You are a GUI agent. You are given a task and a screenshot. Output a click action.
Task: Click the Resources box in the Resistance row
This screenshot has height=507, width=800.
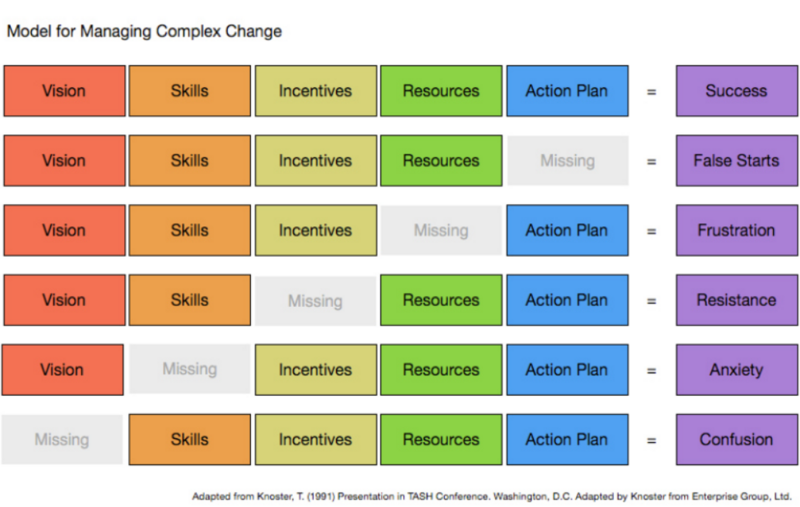[x=441, y=300]
